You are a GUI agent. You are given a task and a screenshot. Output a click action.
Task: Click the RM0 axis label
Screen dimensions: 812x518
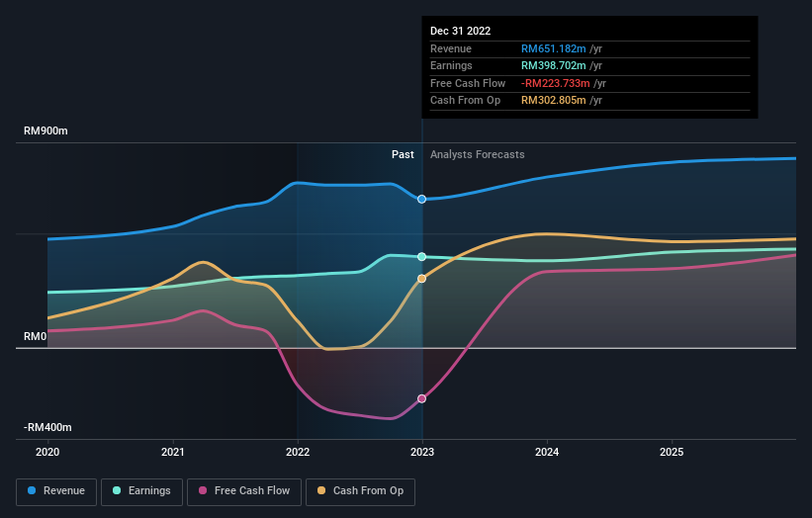click(36, 337)
